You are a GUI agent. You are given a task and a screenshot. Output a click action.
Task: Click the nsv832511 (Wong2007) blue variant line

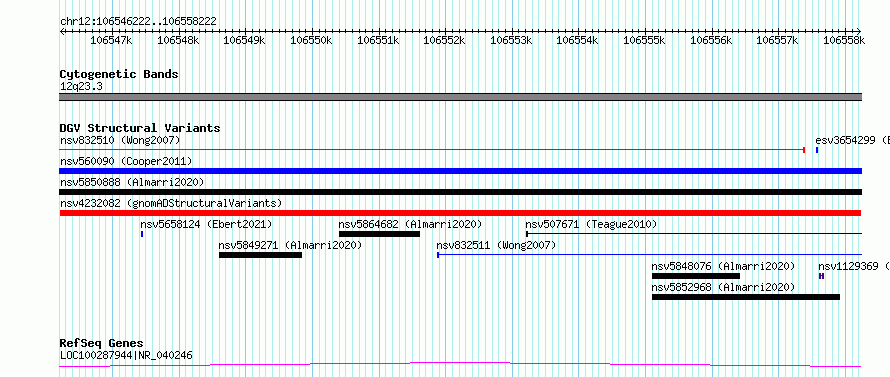(x=649, y=255)
